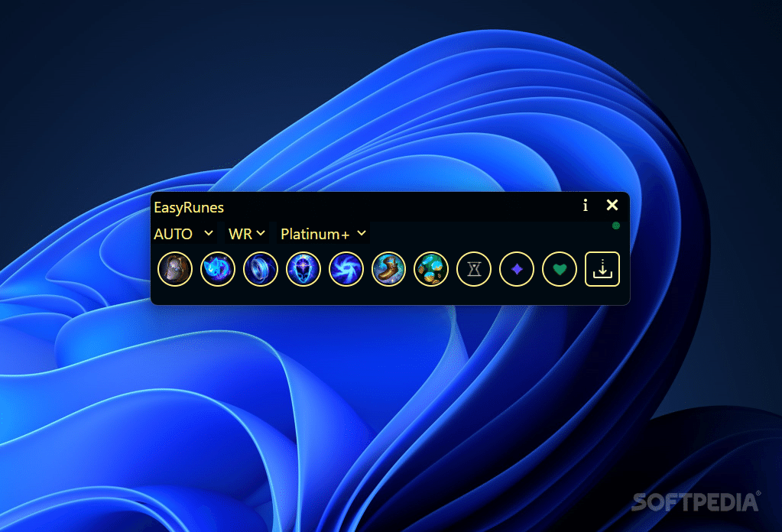
Task: Click the hooded champion portrait icon
Action: tap(175, 269)
